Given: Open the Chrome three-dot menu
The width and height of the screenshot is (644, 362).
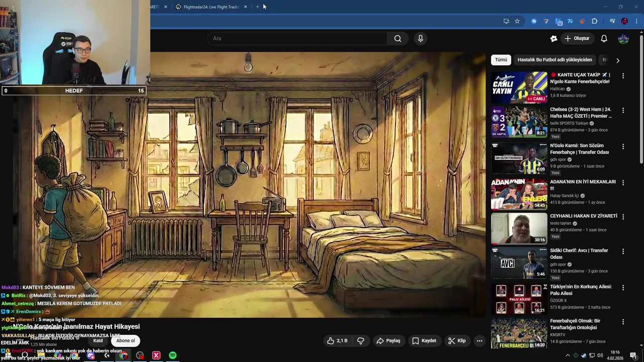Looking at the screenshot, I should [x=636, y=21].
